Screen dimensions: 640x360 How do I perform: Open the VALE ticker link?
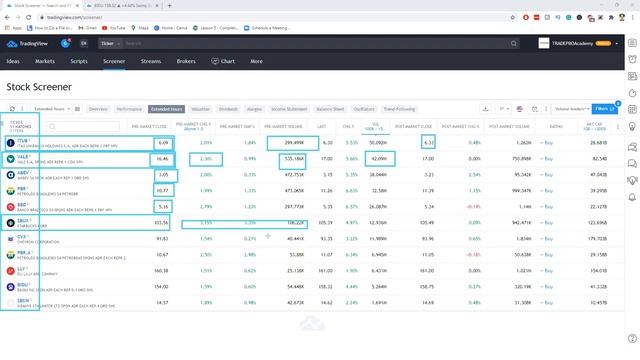click(x=23, y=157)
